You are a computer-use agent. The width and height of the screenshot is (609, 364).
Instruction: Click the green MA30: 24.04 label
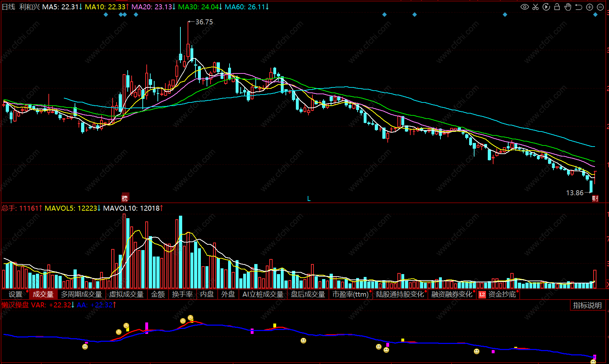click(200, 7)
